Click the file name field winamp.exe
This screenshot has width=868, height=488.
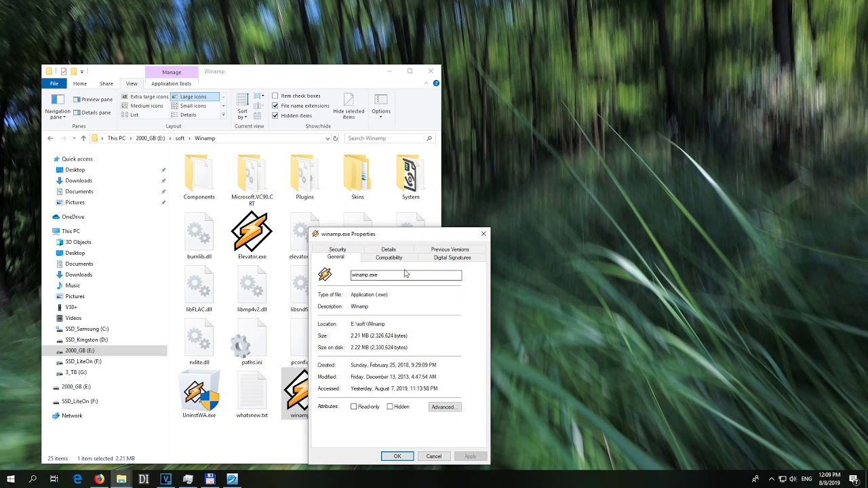tap(406, 274)
